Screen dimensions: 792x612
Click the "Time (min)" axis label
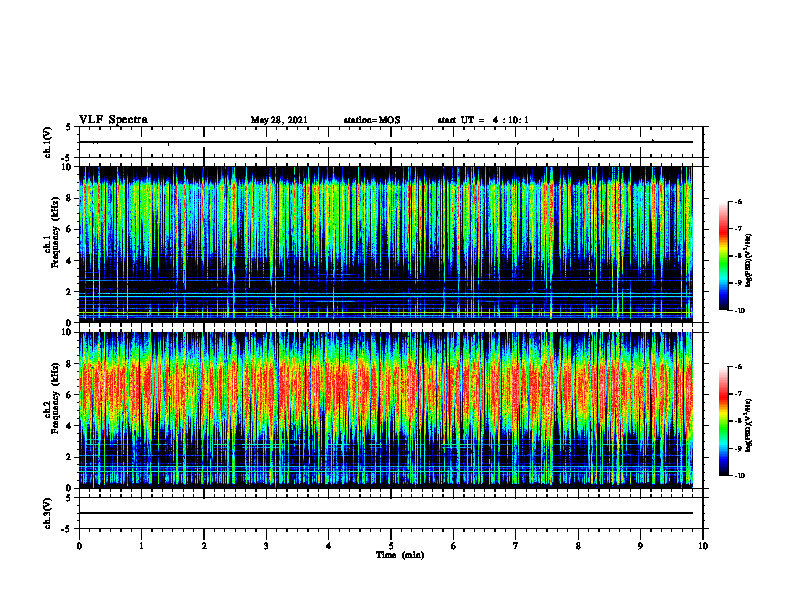click(x=400, y=555)
